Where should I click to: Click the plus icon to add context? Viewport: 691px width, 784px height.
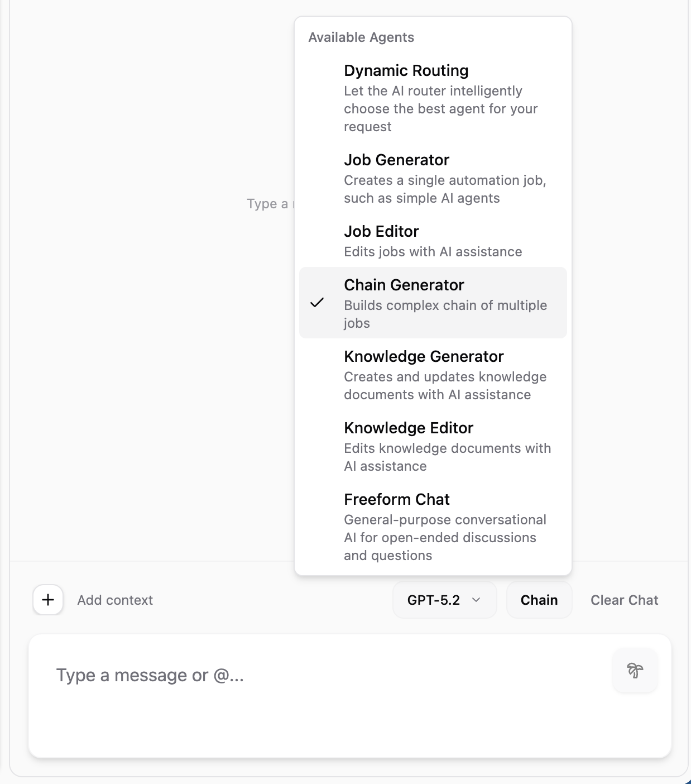tap(47, 600)
